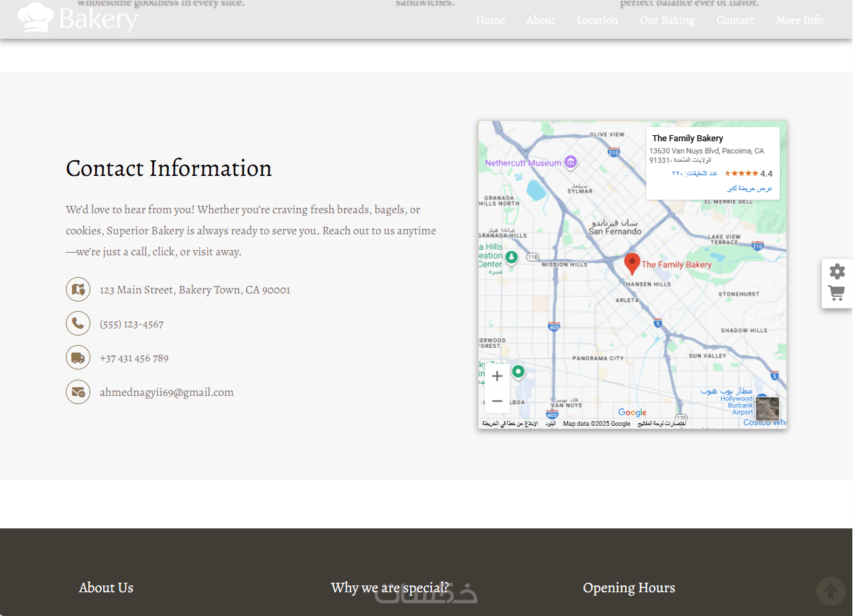Go to the Location menu item

click(598, 20)
